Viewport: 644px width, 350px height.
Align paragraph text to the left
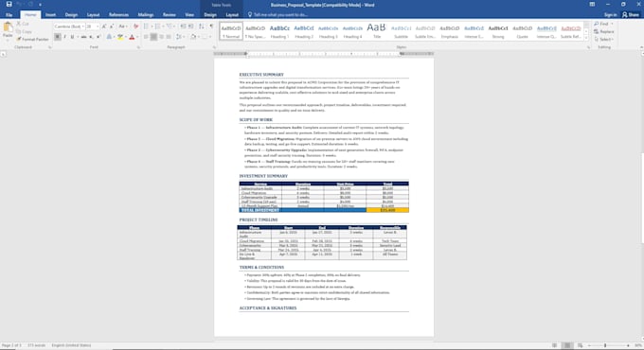[x=146, y=37]
